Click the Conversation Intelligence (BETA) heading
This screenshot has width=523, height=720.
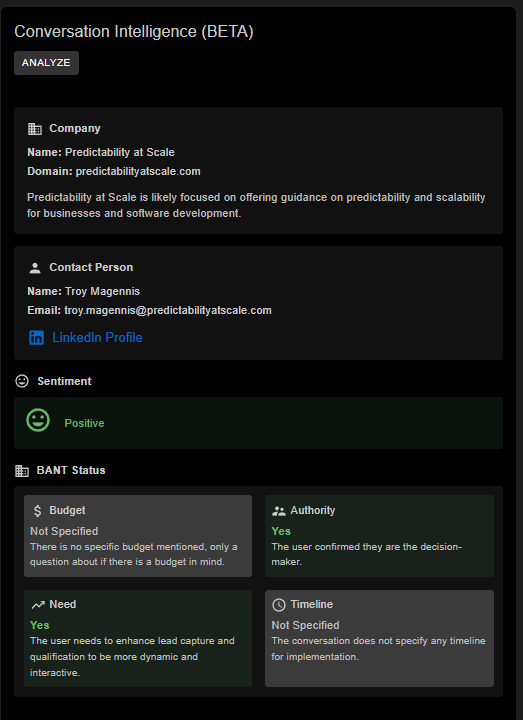134,32
